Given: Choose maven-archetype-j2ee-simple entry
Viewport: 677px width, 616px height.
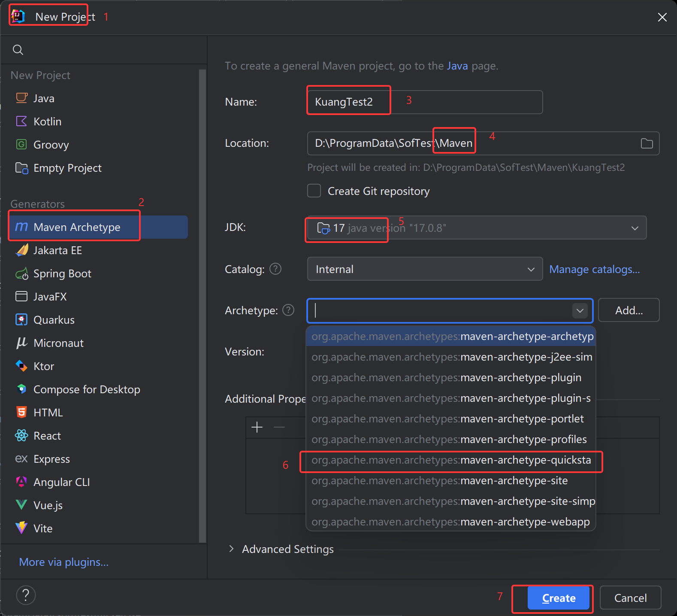Looking at the screenshot, I should (x=451, y=357).
